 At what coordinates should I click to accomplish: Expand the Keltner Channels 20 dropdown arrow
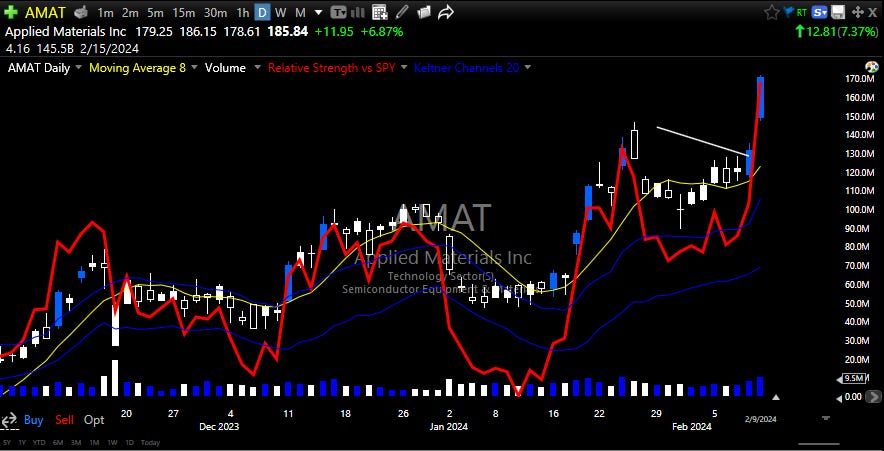tap(528, 68)
